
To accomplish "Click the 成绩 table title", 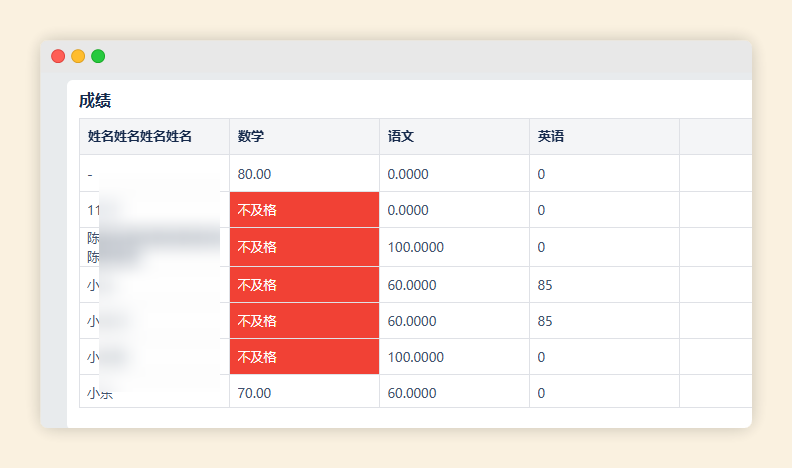I will pos(95,100).
